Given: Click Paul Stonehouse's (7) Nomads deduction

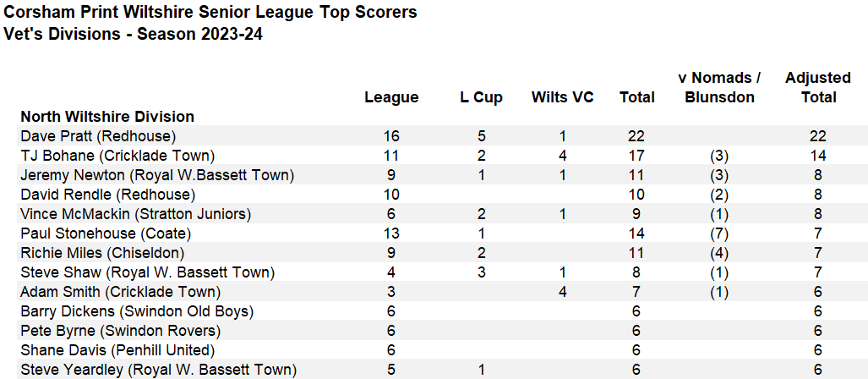Looking at the screenshot, I should tap(719, 233).
